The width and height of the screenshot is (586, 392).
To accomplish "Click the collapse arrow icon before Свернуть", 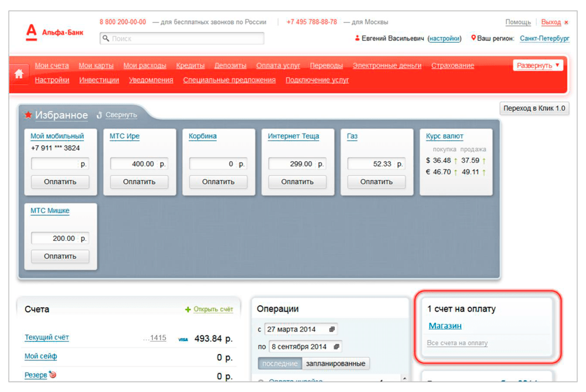I will 99,115.
